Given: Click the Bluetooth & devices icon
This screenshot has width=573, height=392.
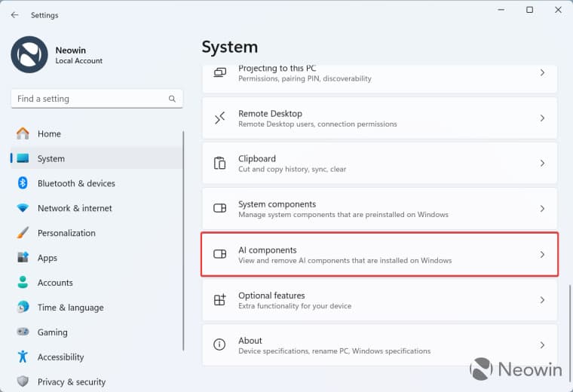Looking at the screenshot, I should click(x=23, y=183).
